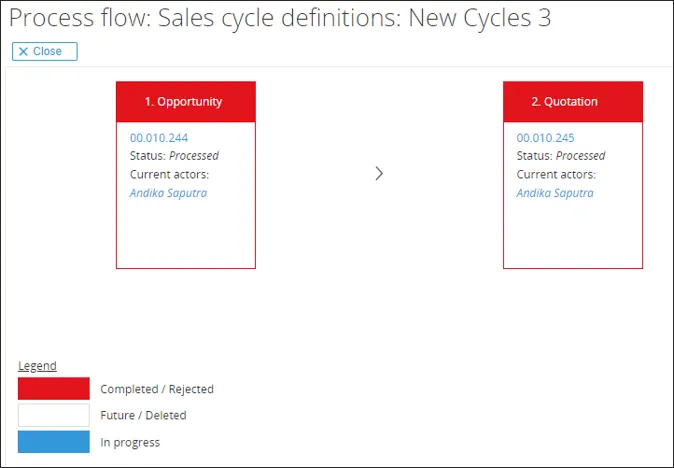Click the Future / Deleted legend label
Screen dimensions: 674x468
pyautogui.click(x=143, y=415)
